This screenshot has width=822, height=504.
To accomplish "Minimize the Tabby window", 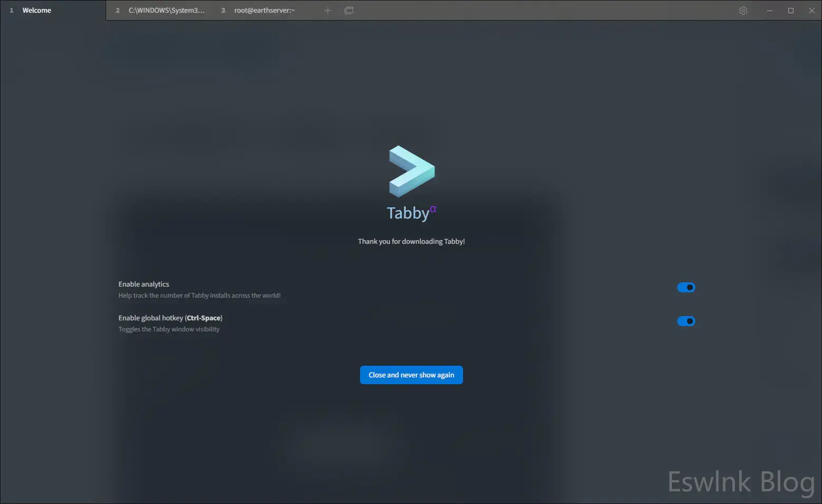I will 770,11.
